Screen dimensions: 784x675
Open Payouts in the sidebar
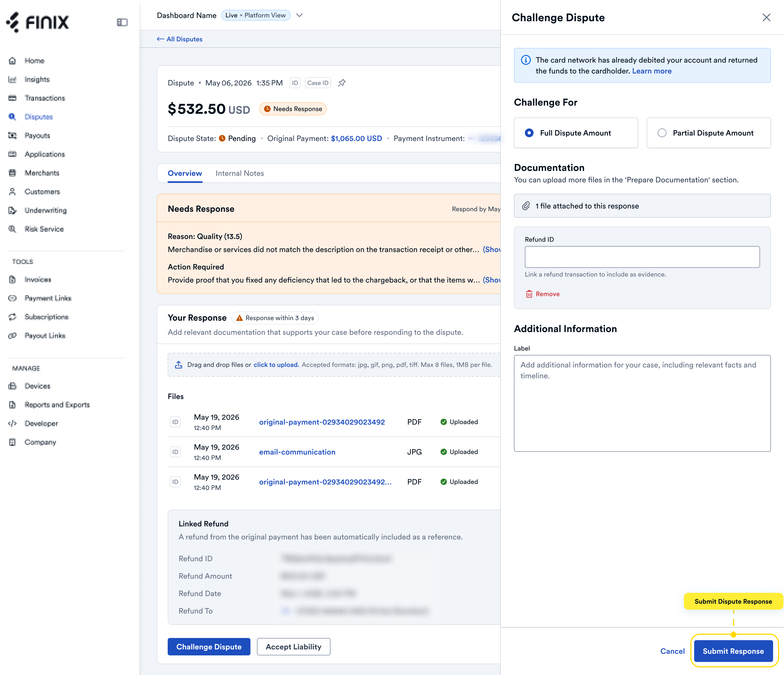point(37,136)
